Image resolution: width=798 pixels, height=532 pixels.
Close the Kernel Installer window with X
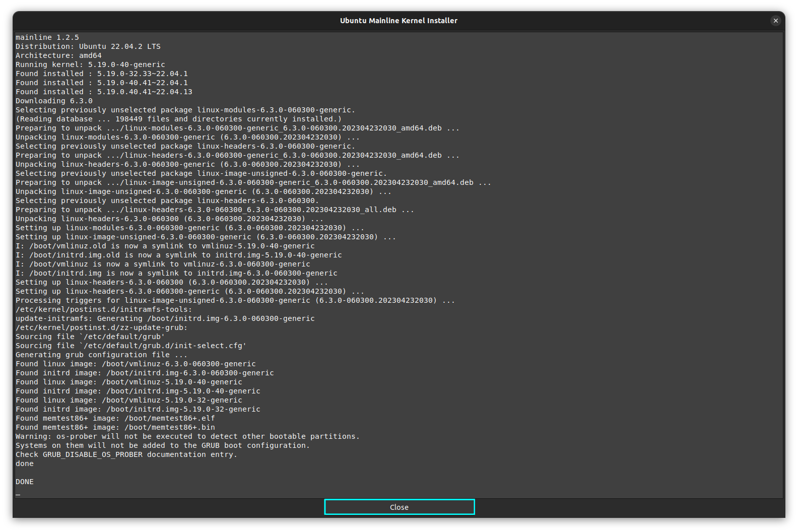tap(775, 21)
